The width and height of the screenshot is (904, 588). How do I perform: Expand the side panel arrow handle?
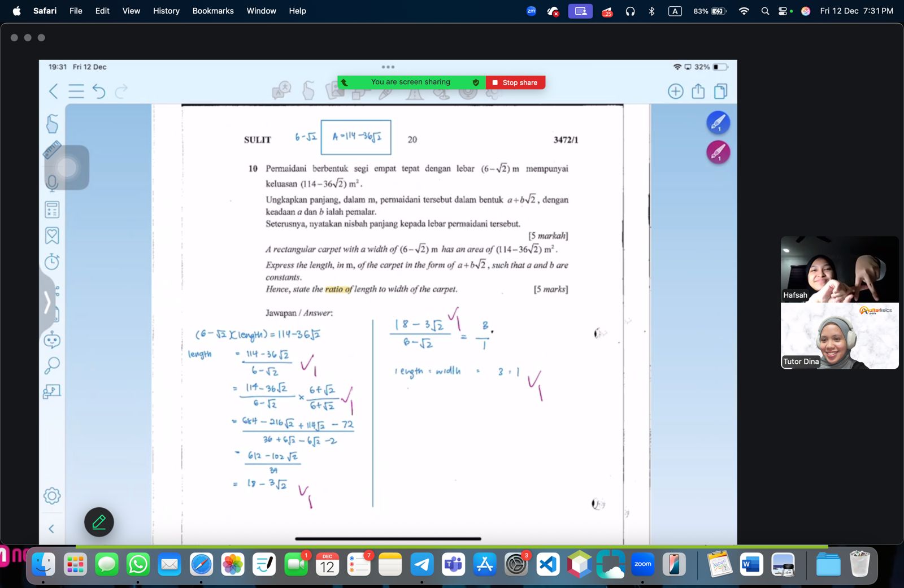point(47,303)
